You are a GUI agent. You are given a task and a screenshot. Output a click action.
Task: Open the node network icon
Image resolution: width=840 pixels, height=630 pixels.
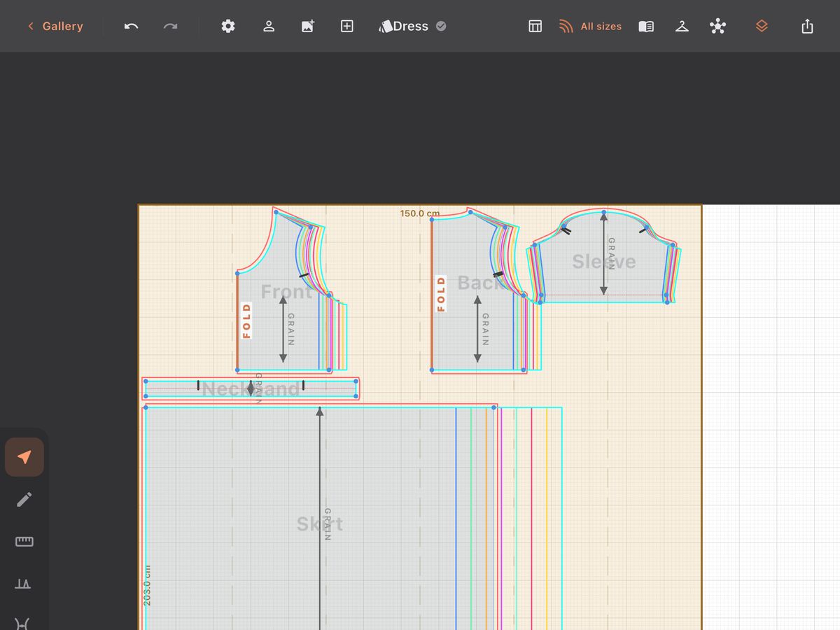[x=717, y=26]
